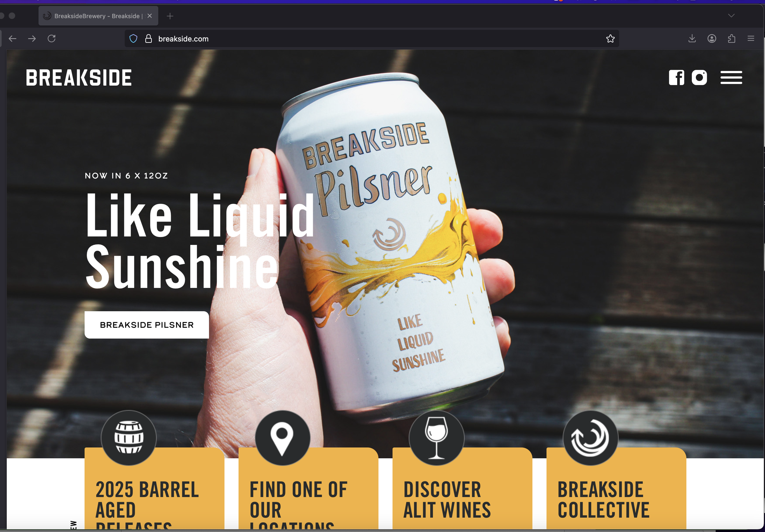Open the tracking protection shield icon
The image size is (765, 532).
click(x=133, y=39)
